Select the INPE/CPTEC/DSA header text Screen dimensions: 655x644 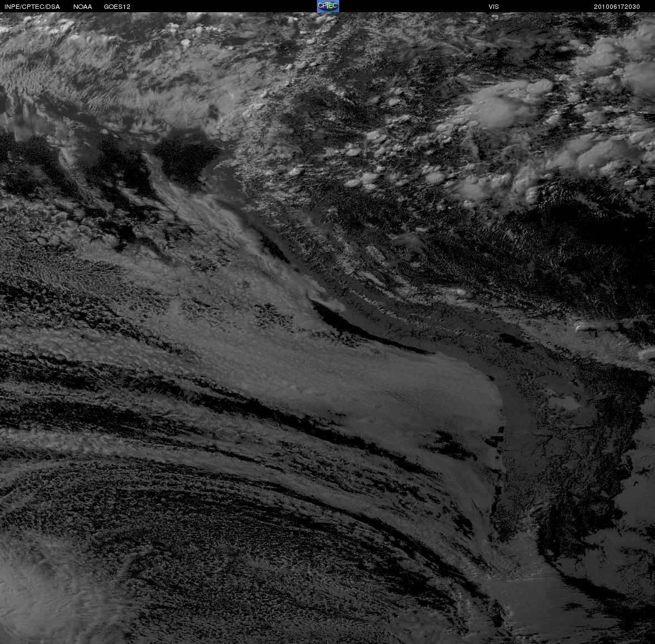(32, 7)
